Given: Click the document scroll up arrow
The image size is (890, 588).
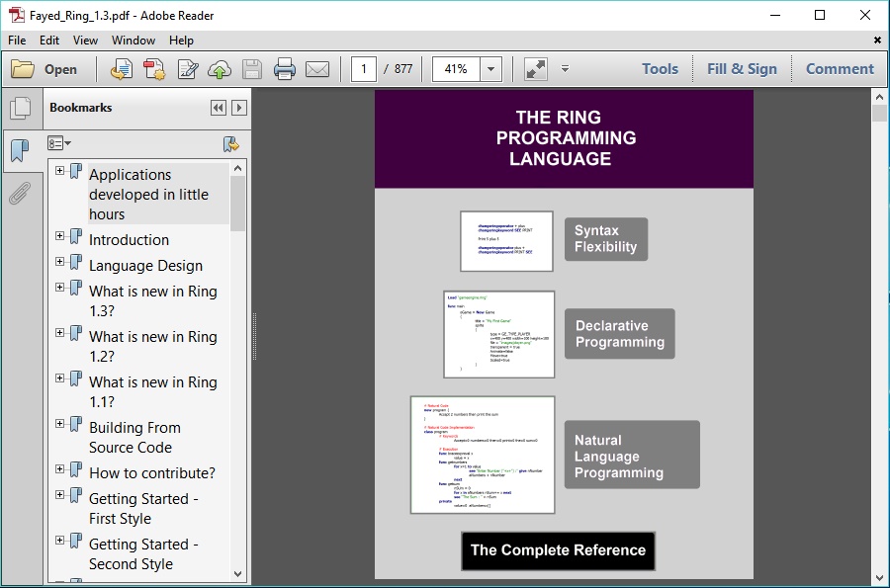Looking at the screenshot, I should point(879,97).
